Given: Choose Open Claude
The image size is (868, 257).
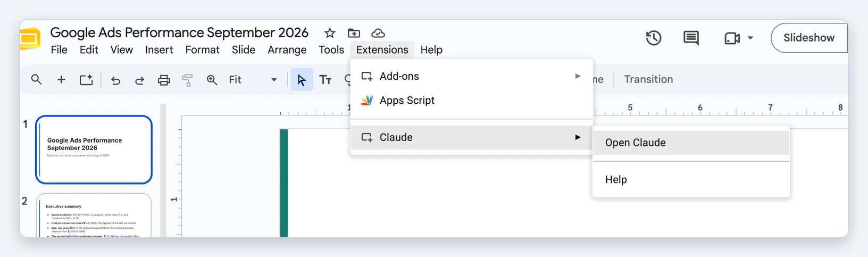Looking at the screenshot, I should pyautogui.click(x=691, y=143).
